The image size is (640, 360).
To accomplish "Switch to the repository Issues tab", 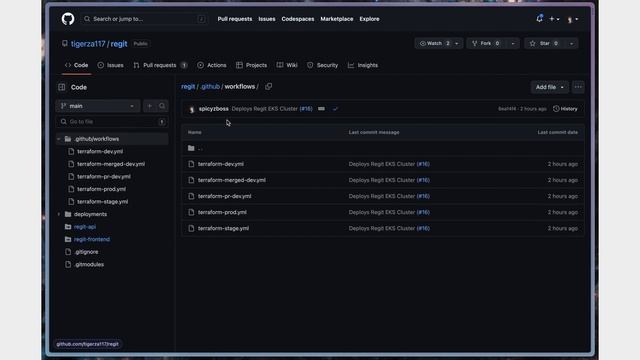I will pyautogui.click(x=111, y=65).
